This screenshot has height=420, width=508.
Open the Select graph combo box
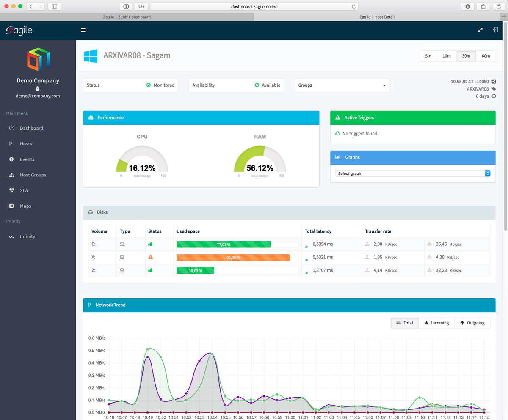click(x=413, y=173)
